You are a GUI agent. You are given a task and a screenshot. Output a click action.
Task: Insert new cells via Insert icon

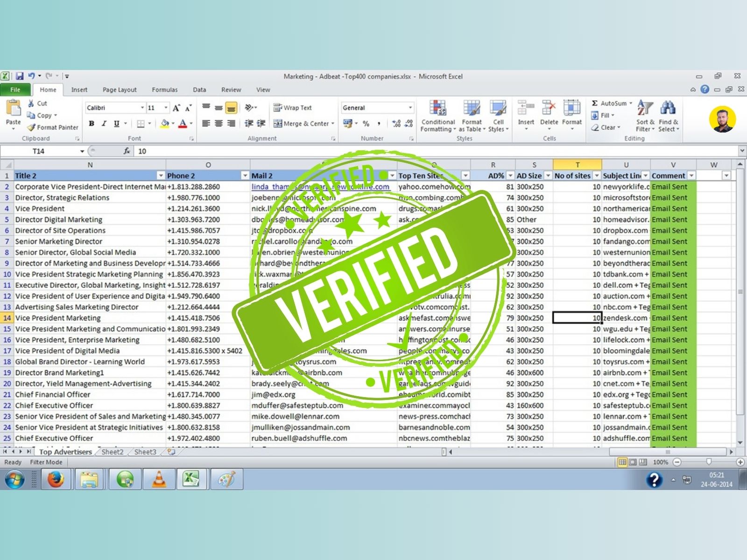click(526, 112)
